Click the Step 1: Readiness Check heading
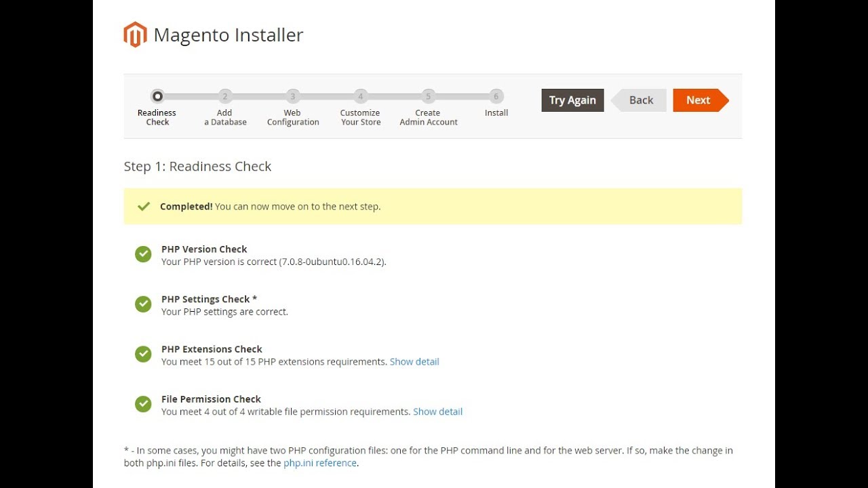Viewport: 868px width, 488px height. (x=197, y=167)
